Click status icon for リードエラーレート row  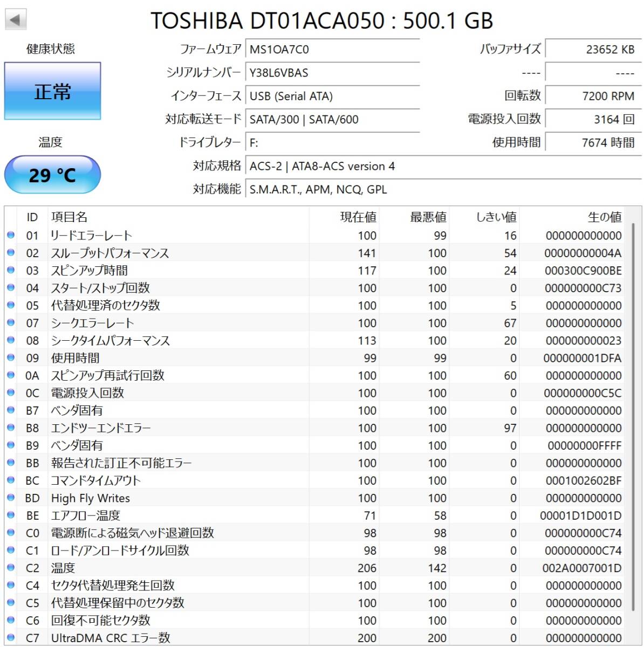pyautogui.click(x=10, y=235)
